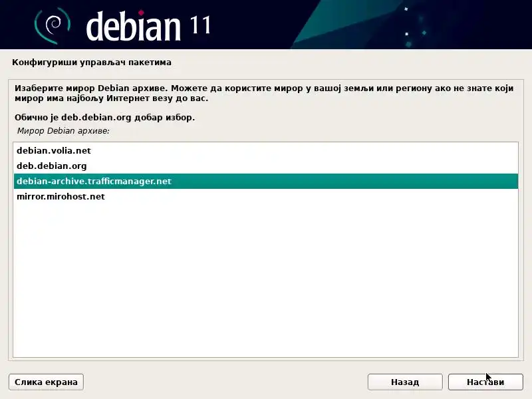532x399 pixels.
Task: Select the highlighted debian-archive.trafficmanager.net mirror
Action: (x=265, y=181)
